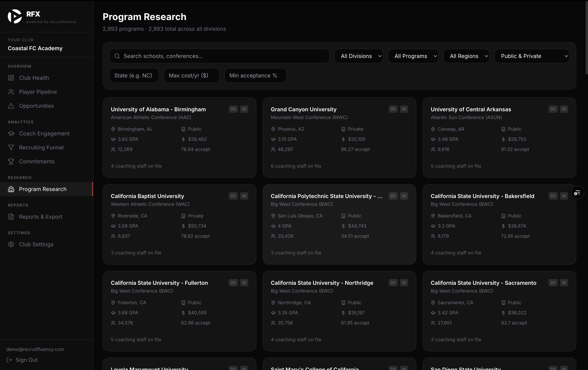This screenshot has height=370, width=588.
Task: Open California Polytechnic State University card title
Action: pos(326,196)
